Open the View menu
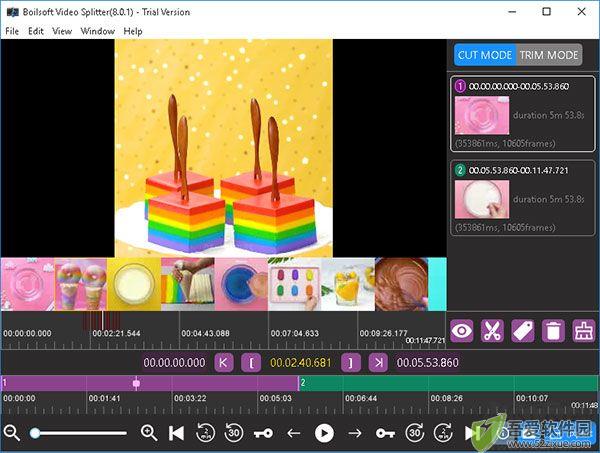The image size is (600, 453). (x=62, y=31)
